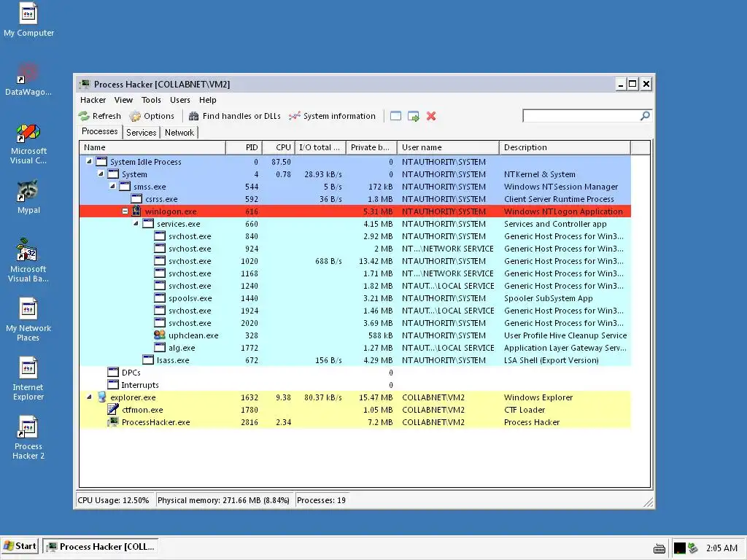Click the spoolsv.exe window icon

point(160,297)
